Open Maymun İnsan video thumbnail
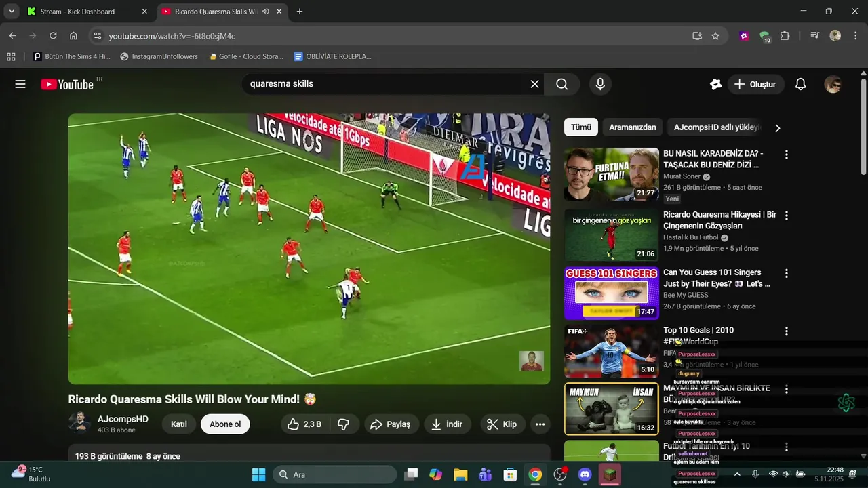 click(x=612, y=409)
